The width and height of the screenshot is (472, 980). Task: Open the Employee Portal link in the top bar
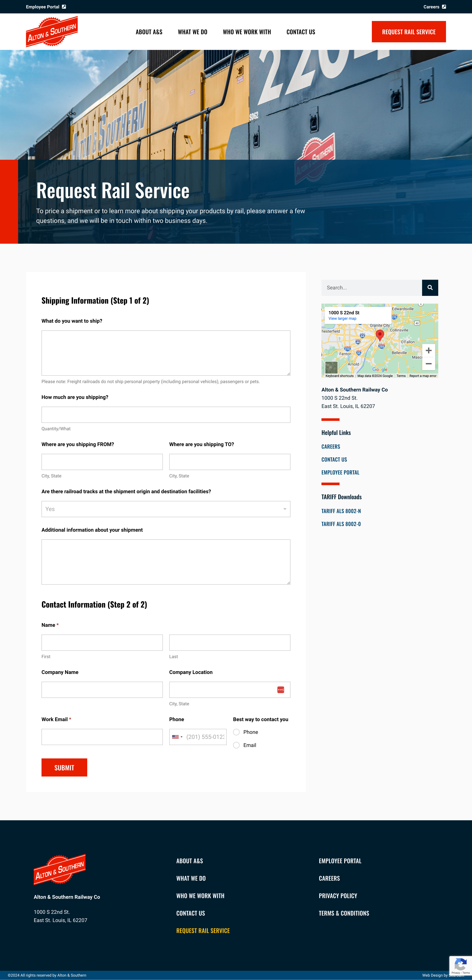43,7
